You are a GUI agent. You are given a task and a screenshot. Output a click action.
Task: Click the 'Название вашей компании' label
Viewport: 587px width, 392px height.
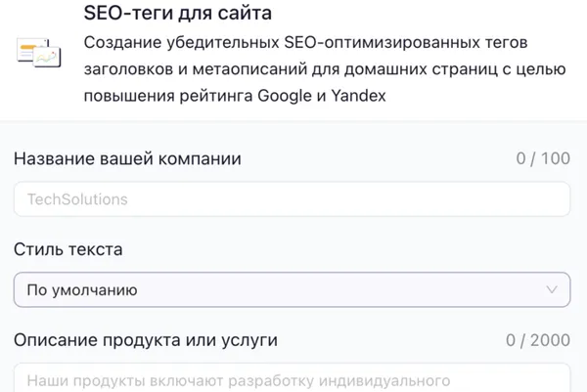127,159
